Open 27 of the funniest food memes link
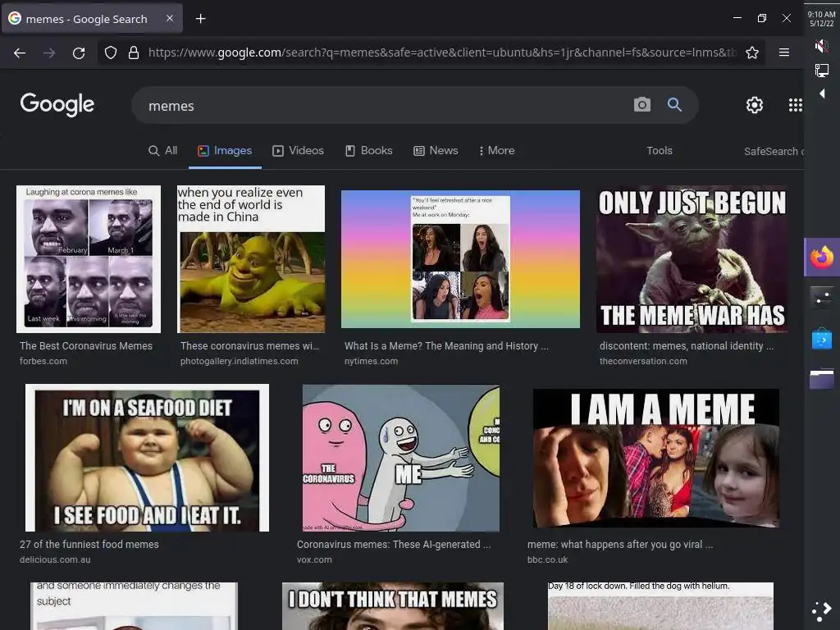 89,545
